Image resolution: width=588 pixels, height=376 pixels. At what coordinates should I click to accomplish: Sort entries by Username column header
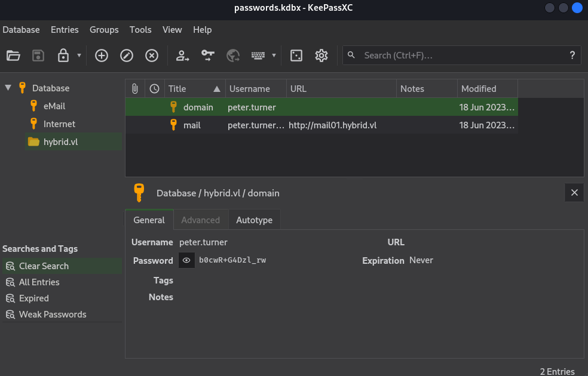pyautogui.click(x=256, y=89)
